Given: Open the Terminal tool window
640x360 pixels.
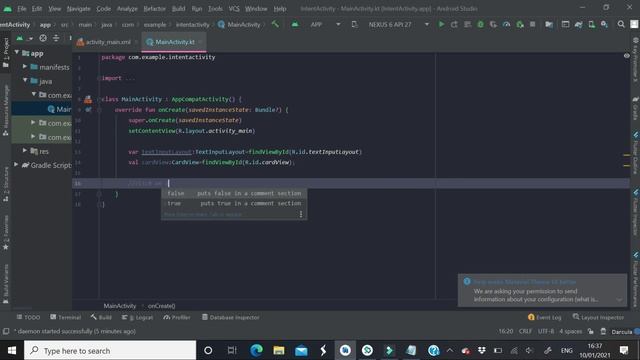Looking at the screenshot, I should coord(65,317).
